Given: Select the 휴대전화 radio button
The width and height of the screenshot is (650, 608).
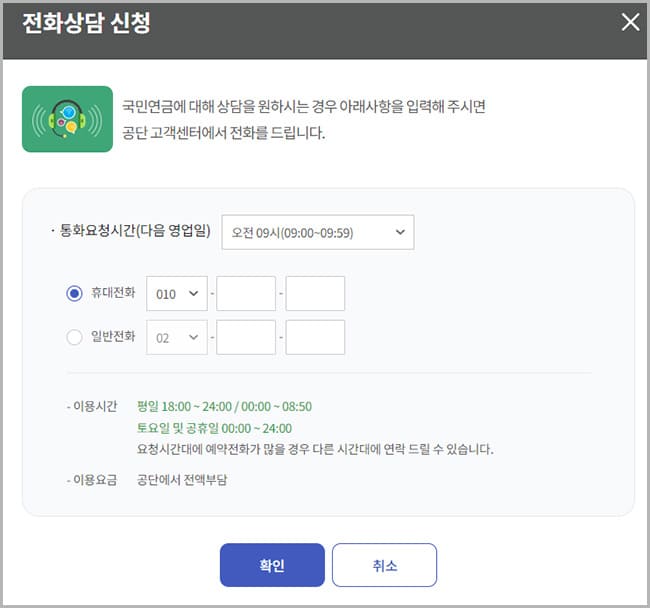Looking at the screenshot, I should pos(74,294).
